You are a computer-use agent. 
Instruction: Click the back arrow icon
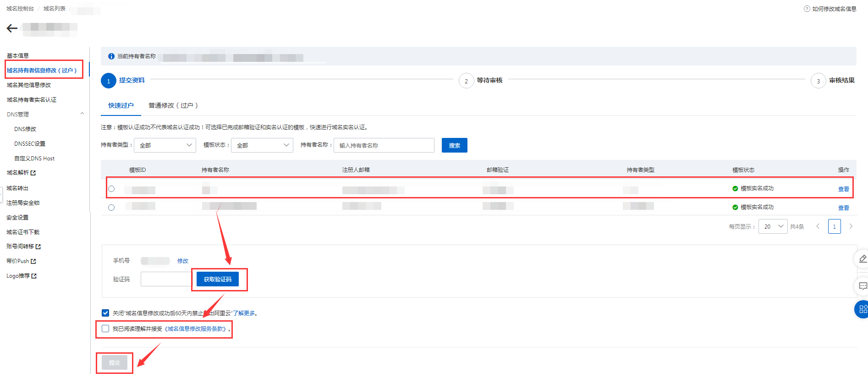click(x=12, y=28)
